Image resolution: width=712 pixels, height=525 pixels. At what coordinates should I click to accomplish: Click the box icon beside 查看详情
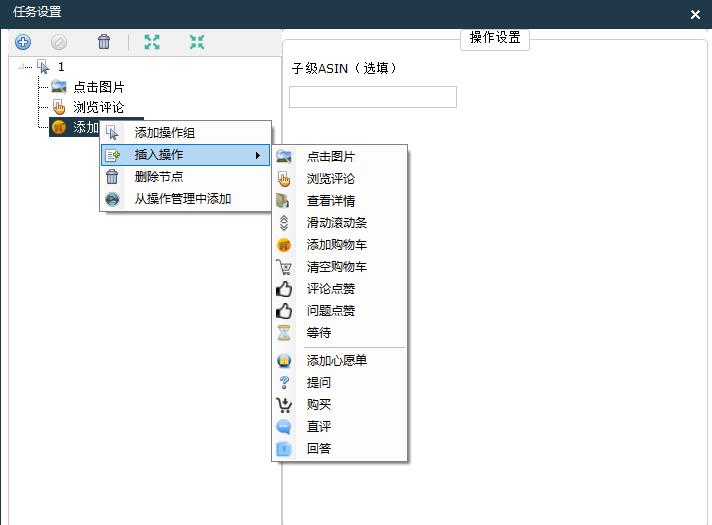click(x=282, y=201)
